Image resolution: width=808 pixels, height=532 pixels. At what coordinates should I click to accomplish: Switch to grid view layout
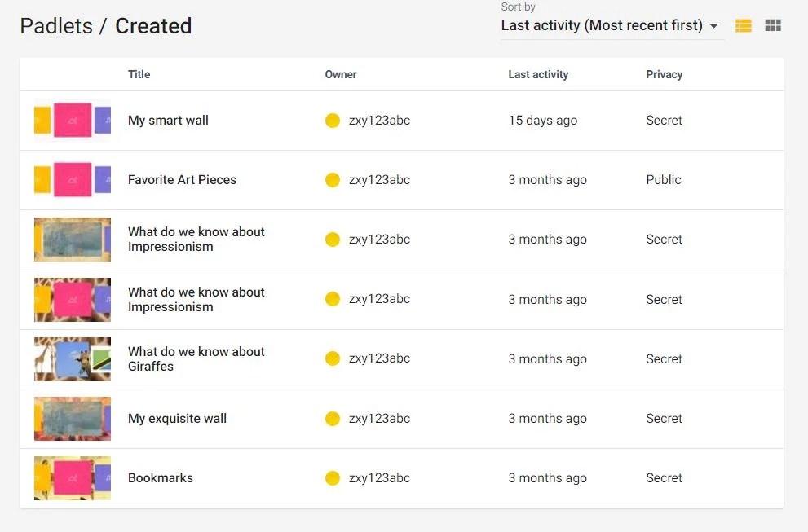coord(773,26)
